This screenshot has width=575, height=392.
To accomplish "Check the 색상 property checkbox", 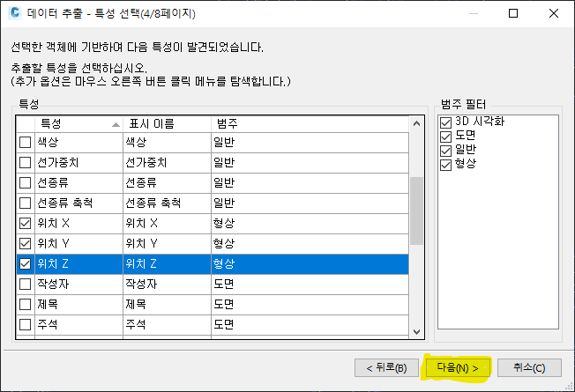I will point(25,142).
